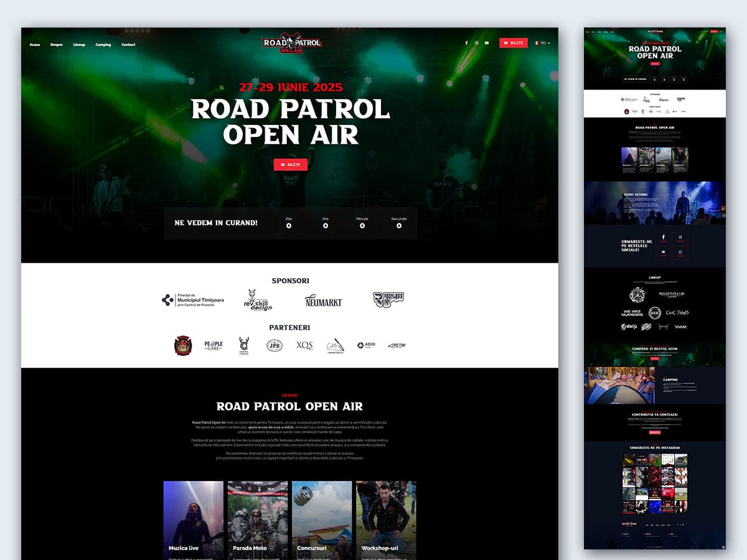Click the Road Patrol Open Air header logo

pos(291,44)
